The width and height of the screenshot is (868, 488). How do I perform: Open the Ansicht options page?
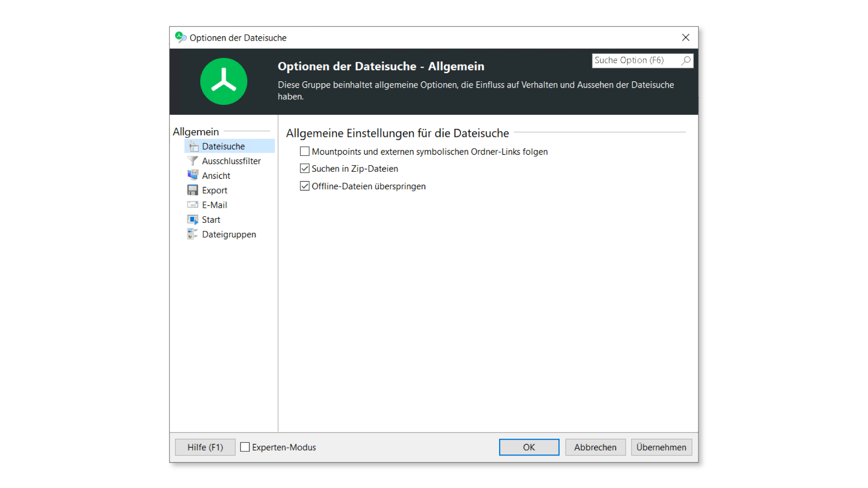(x=216, y=175)
